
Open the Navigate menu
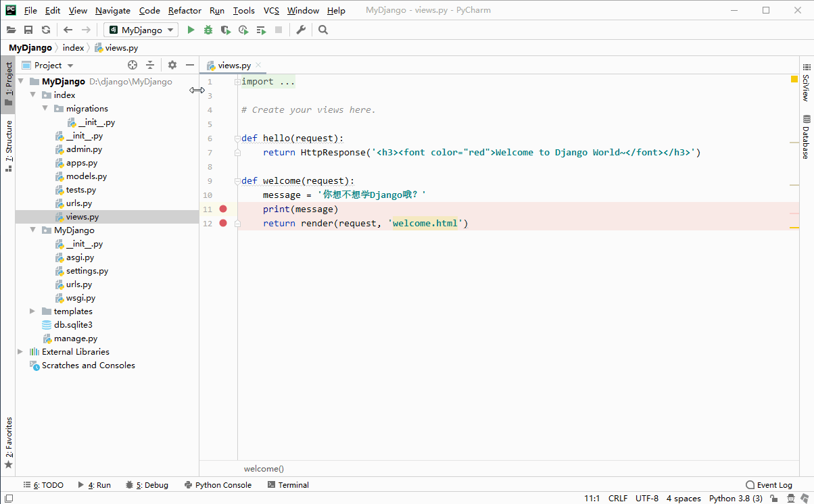click(113, 10)
